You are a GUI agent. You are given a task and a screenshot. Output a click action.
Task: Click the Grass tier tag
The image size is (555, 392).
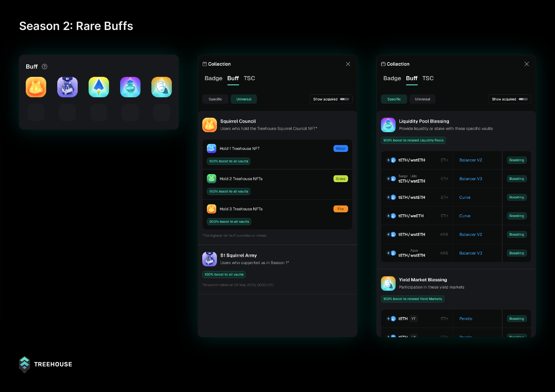click(341, 179)
